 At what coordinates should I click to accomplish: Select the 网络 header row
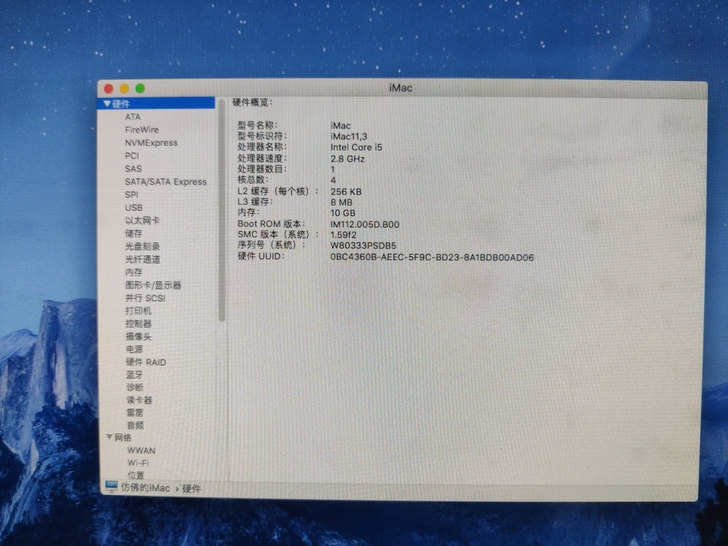pos(162,437)
